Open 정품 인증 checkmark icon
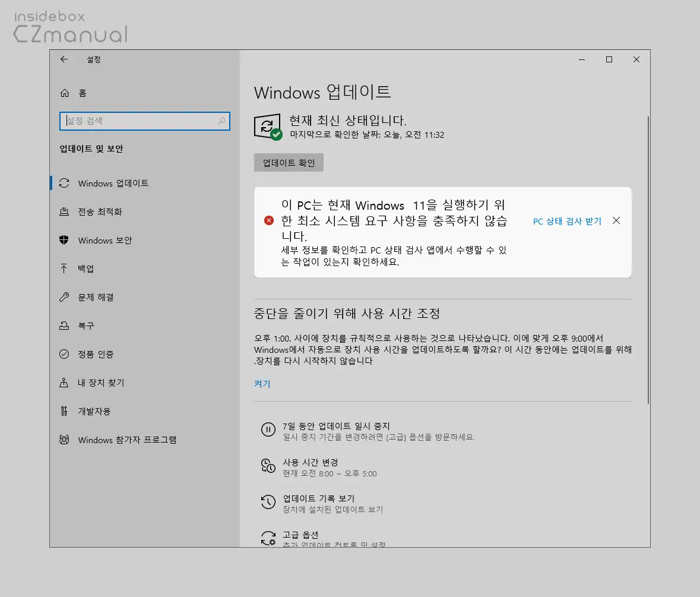The width and height of the screenshot is (700, 597). pos(64,354)
